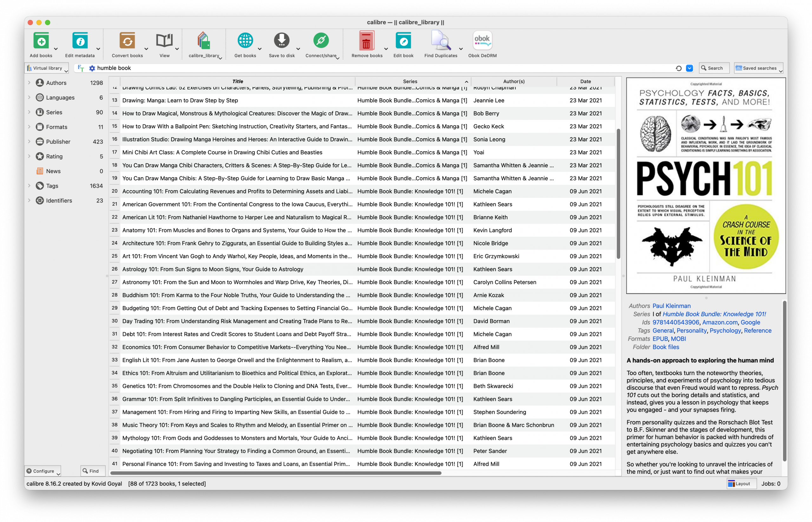Click the Remove books trash icon
Viewport: 812px width, 522px height.
(x=366, y=41)
